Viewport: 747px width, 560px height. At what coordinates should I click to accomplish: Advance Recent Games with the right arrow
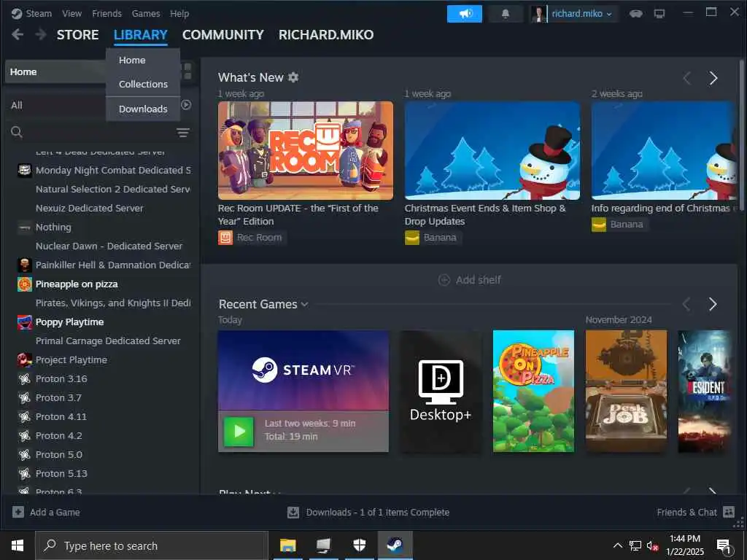click(x=713, y=304)
